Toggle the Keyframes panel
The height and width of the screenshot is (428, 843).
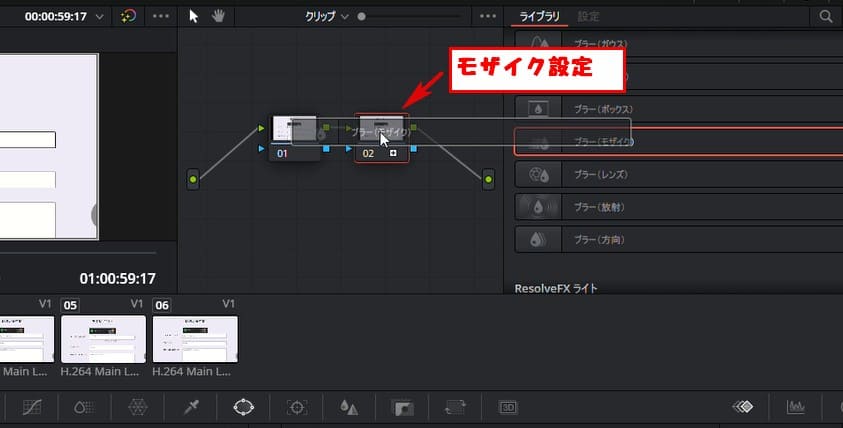[x=743, y=407]
